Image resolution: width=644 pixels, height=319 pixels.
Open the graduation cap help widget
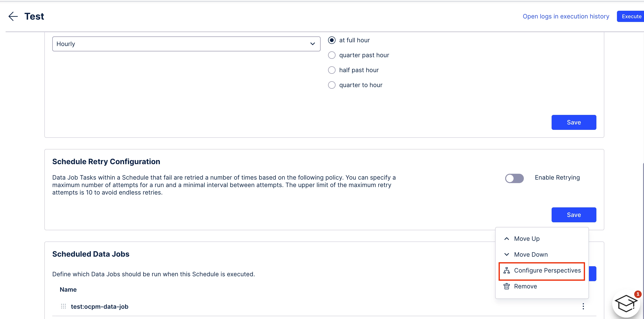tap(626, 303)
